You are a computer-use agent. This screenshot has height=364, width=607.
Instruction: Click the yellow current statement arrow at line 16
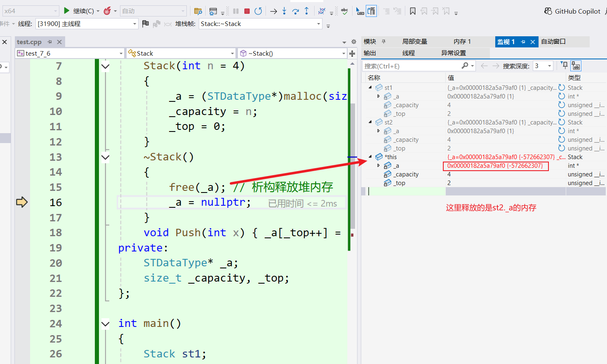pos(22,202)
